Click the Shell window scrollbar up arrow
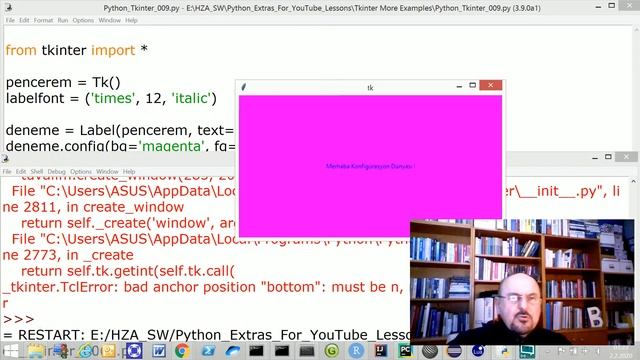 (633, 181)
